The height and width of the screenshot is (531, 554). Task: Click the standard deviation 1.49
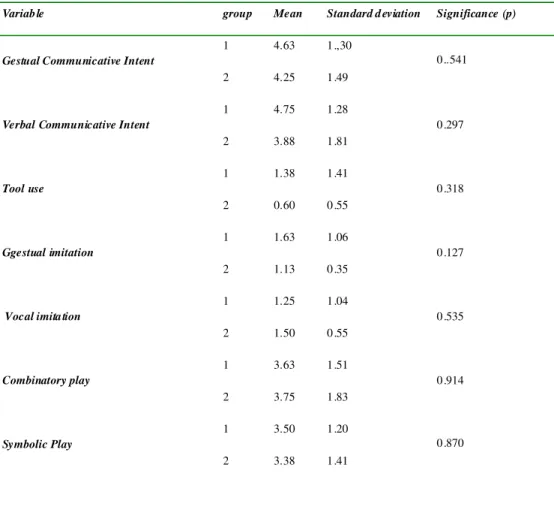pos(337,77)
